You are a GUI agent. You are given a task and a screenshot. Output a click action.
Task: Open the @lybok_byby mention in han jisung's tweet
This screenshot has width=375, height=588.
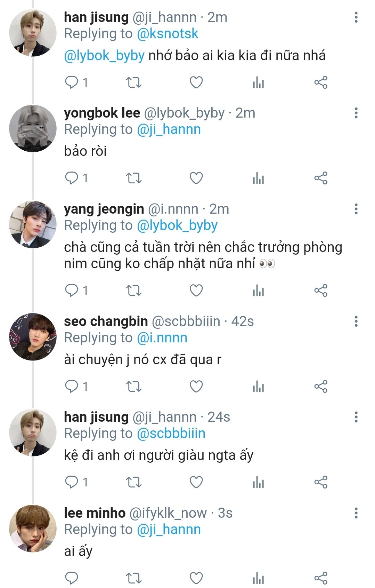(x=104, y=56)
